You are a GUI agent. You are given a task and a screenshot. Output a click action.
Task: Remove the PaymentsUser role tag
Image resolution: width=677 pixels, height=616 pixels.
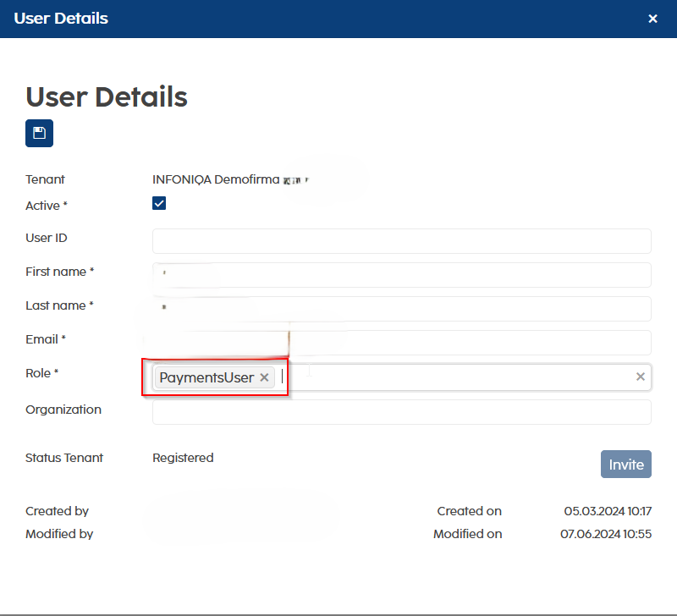pyautogui.click(x=264, y=377)
